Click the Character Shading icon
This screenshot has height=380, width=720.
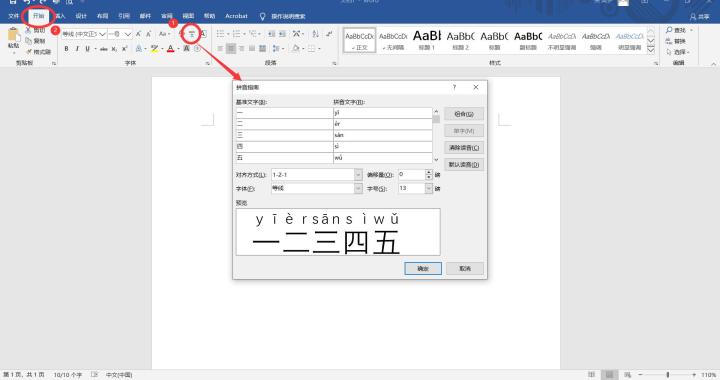[x=186, y=49]
